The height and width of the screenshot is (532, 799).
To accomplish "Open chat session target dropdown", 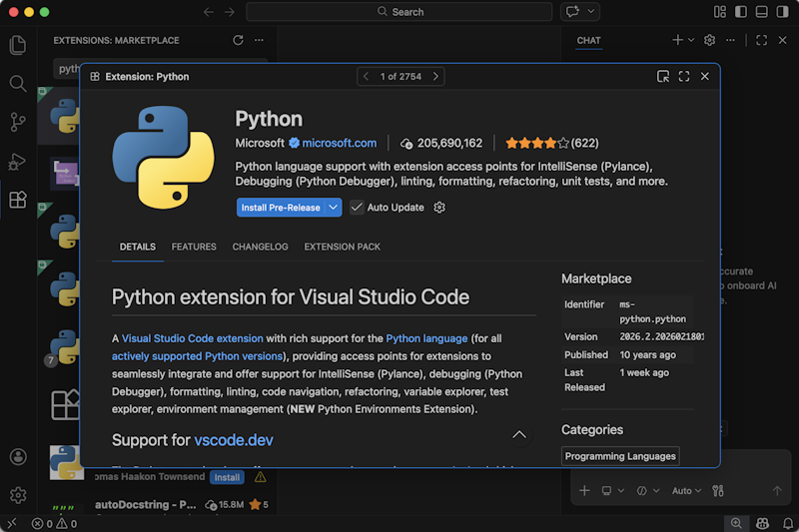I will pyautogui.click(x=612, y=491).
